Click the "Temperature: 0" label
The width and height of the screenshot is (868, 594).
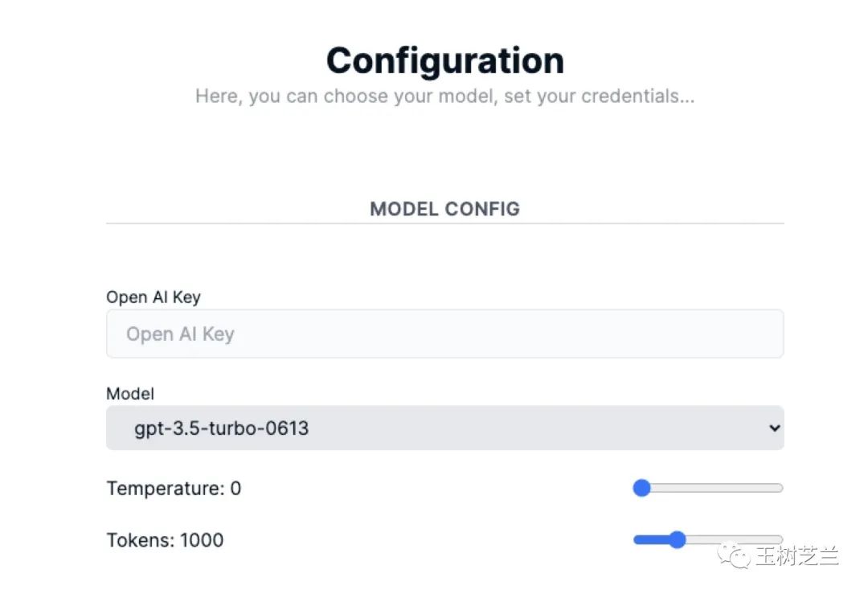pyautogui.click(x=174, y=488)
